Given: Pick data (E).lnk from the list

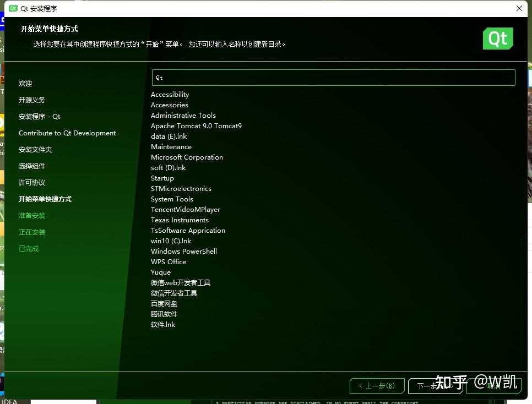Looking at the screenshot, I should 169,137.
